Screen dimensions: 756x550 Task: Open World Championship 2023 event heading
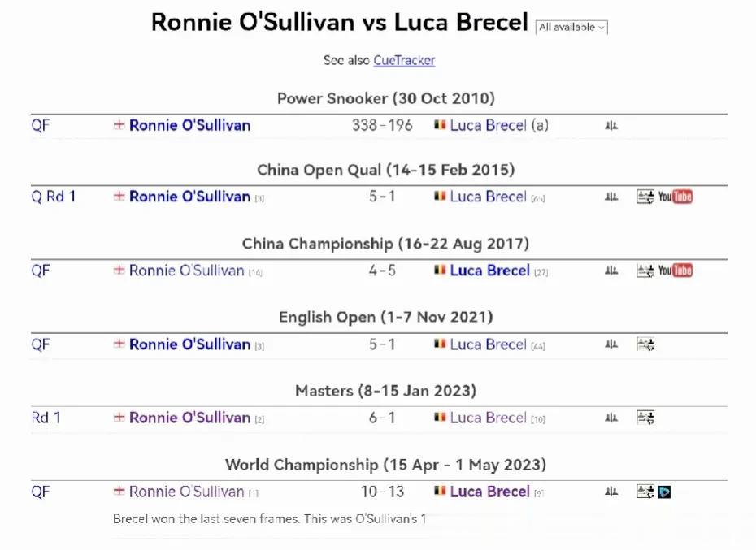(385, 465)
